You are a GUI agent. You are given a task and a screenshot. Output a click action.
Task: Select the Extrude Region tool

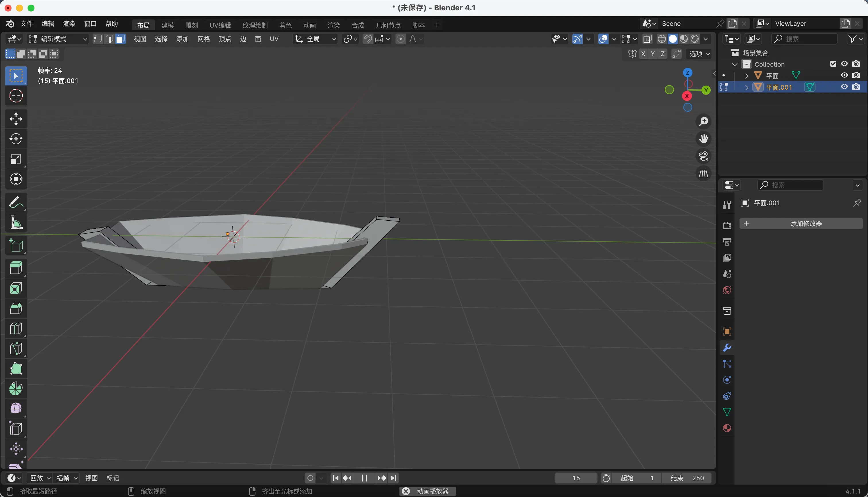[16, 268]
